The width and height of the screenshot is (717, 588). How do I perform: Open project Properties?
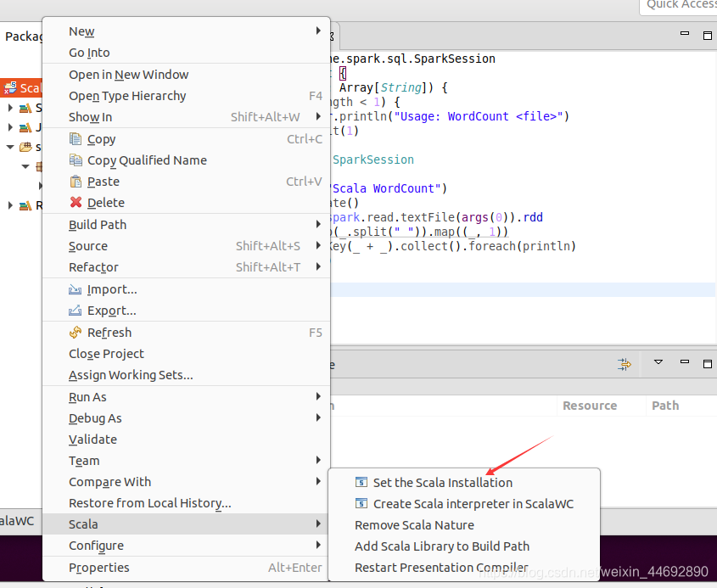(x=186, y=568)
